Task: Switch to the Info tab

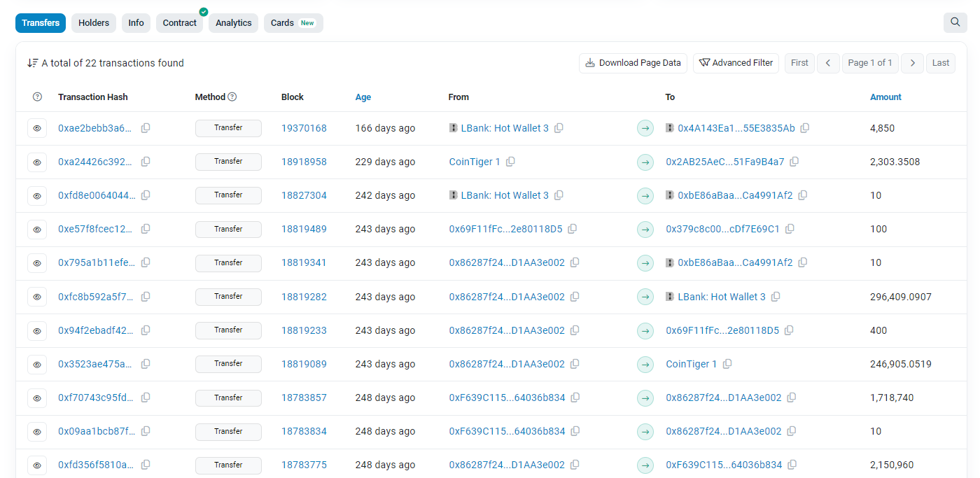Action: pos(136,23)
